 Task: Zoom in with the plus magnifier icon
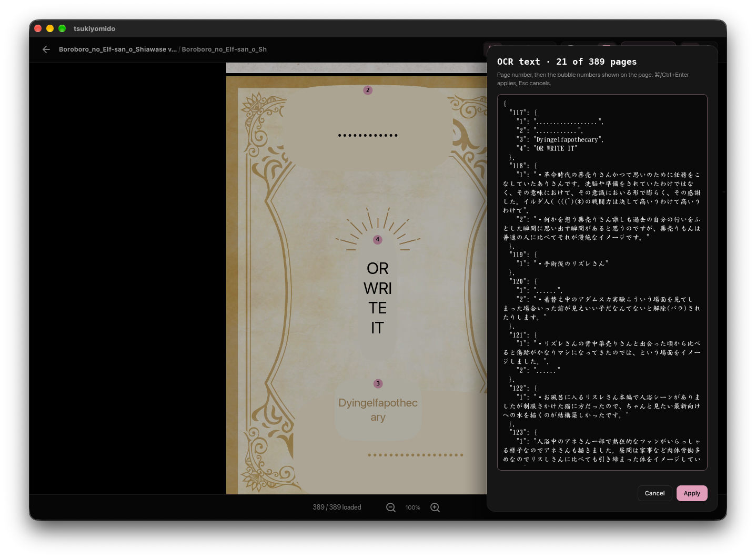(x=435, y=507)
